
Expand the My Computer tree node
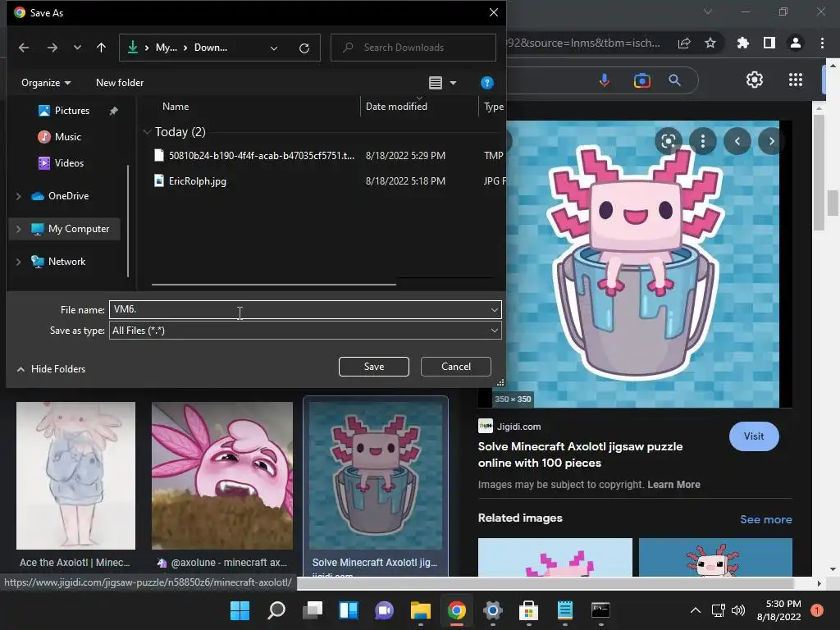pos(19,229)
